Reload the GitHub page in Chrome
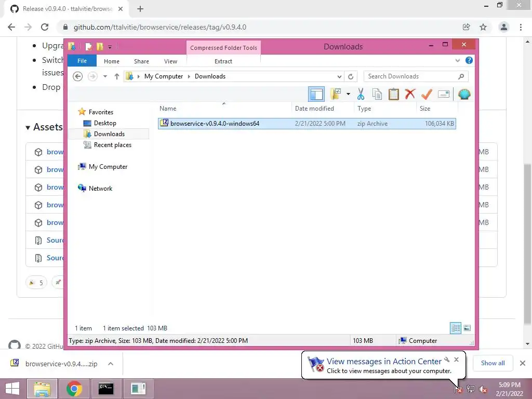 point(45,27)
